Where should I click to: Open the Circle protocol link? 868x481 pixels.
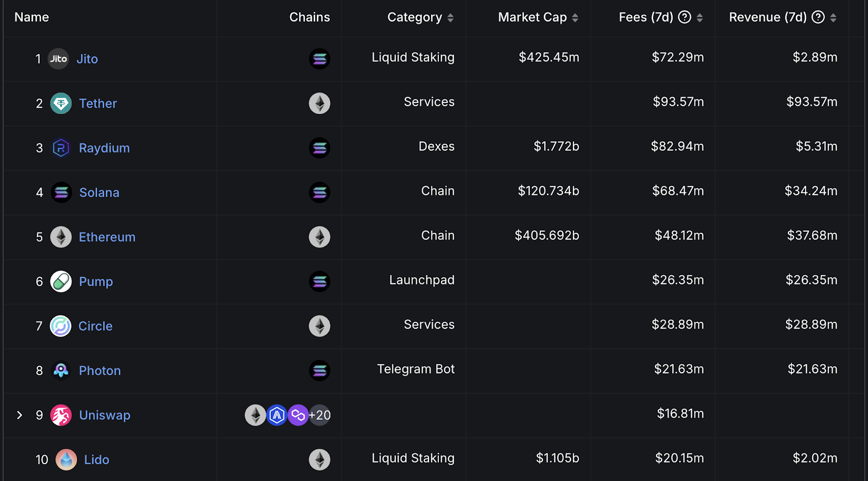coord(95,326)
